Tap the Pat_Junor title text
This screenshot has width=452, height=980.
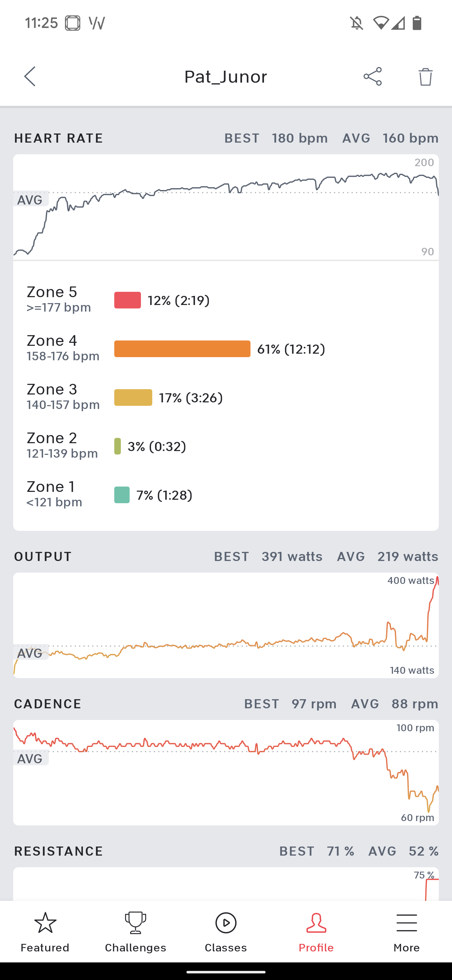click(226, 77)
